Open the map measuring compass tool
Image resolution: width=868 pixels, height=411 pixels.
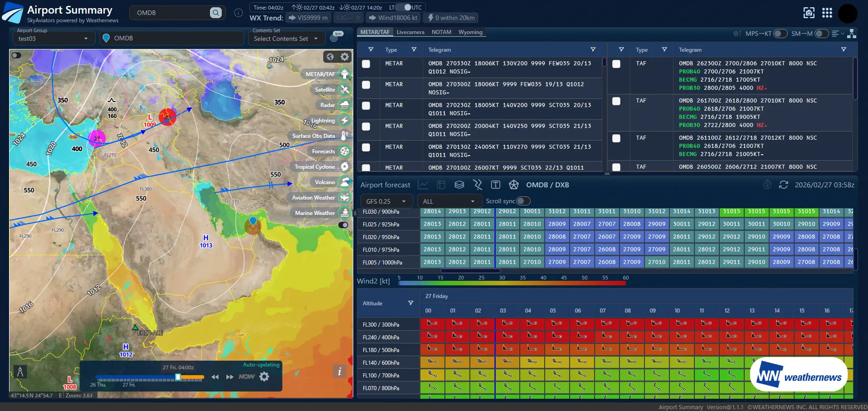point(20,372)
